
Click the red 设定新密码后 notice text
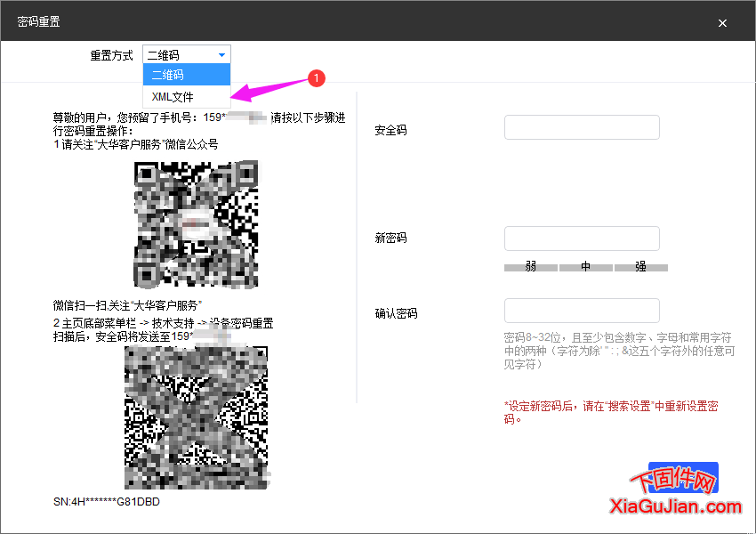pyautogui.click(x=611, y=412)
